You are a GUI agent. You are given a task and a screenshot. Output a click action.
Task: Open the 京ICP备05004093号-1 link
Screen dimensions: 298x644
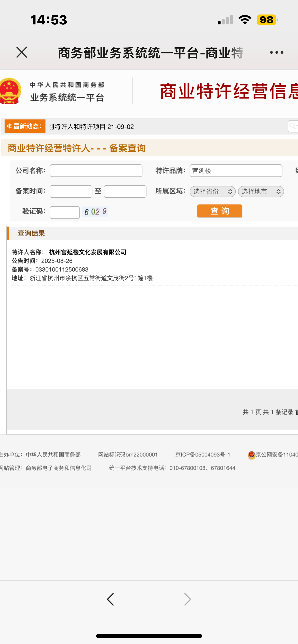click(x=202, y=455)
